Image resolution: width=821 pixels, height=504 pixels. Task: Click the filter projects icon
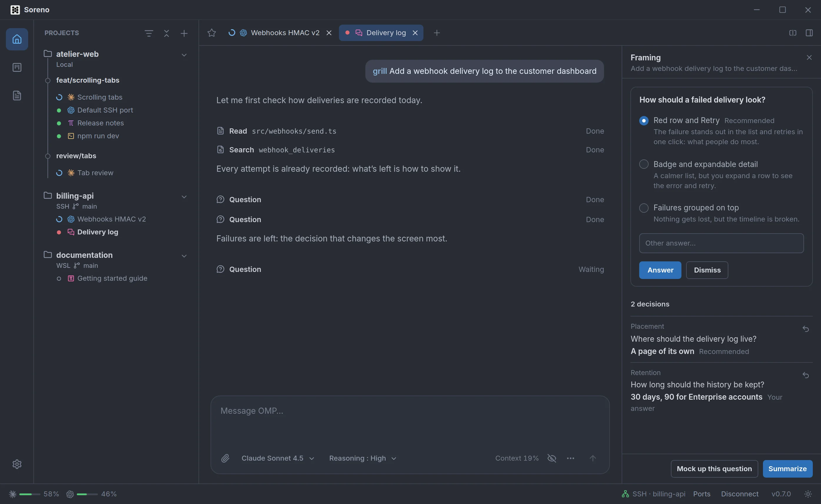coord(149,33)
